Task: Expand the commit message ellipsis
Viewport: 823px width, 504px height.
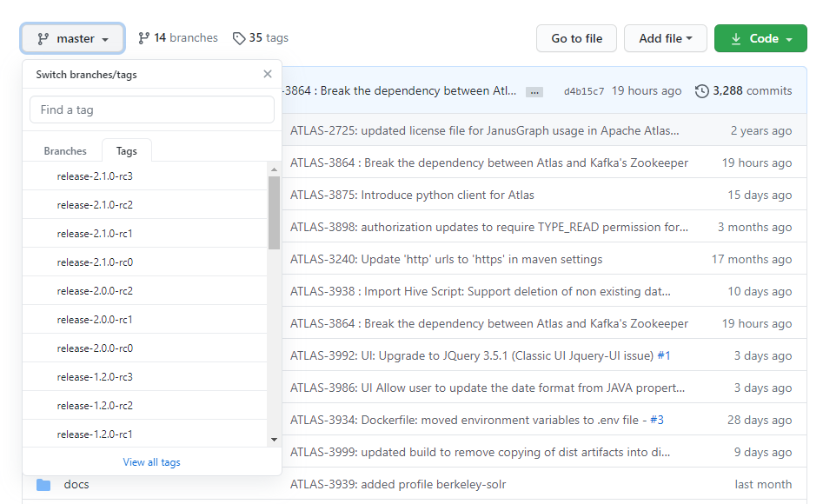Action: tap(534, 91)
